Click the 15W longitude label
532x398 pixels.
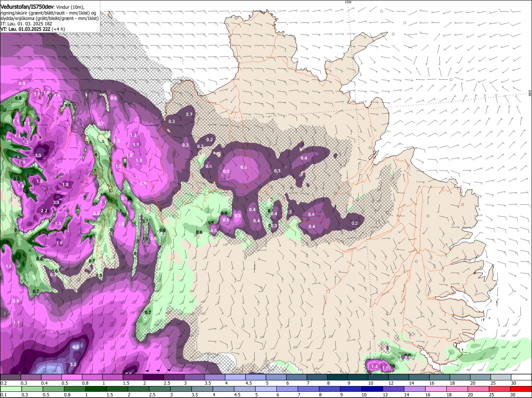(348, 2)
